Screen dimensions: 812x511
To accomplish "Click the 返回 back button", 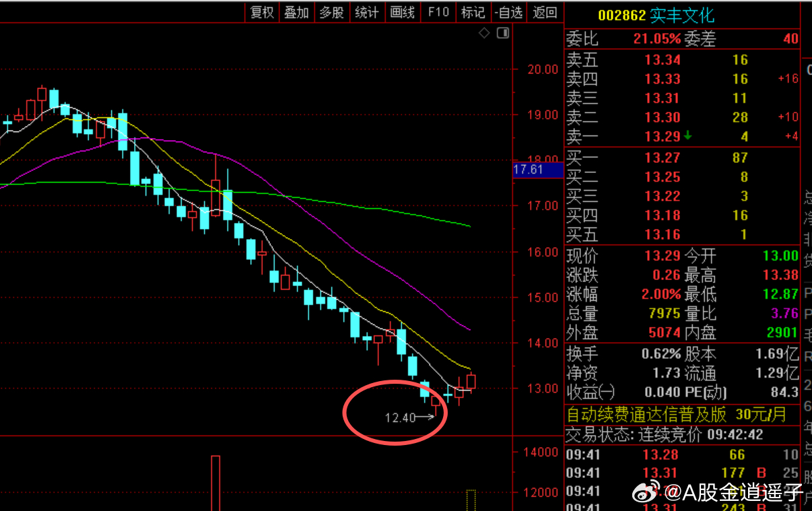I will pos(545,12).
